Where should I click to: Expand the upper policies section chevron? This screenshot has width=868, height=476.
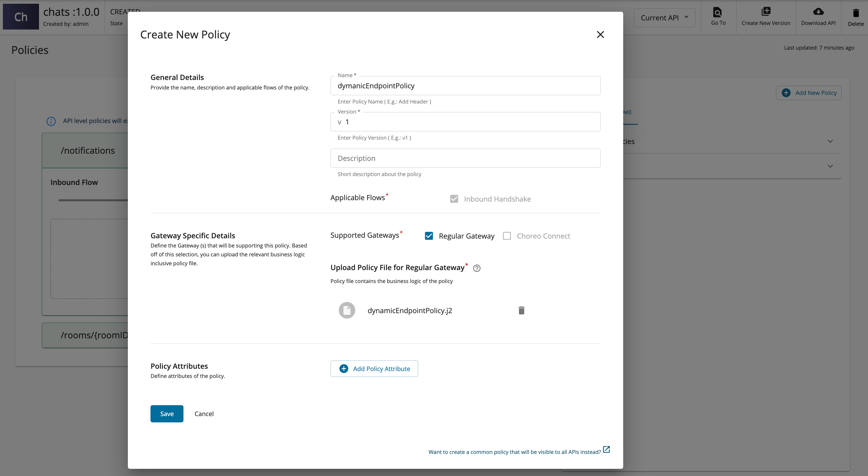[x=830, y=141]
